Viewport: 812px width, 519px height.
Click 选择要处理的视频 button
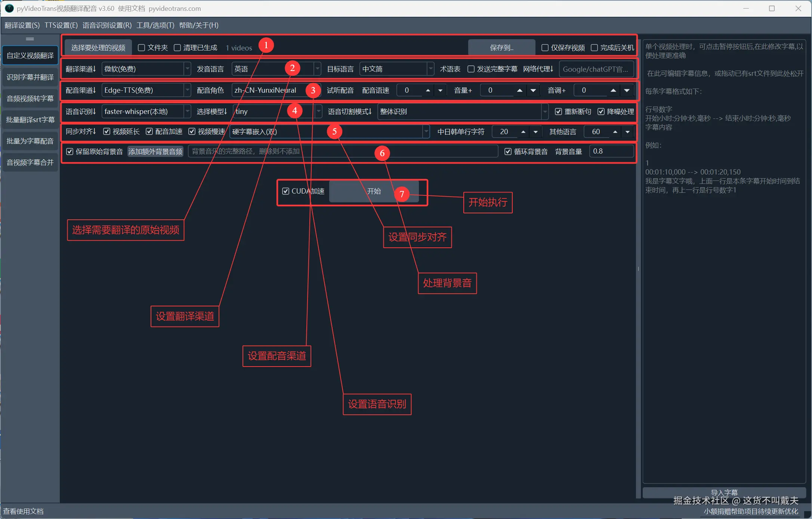[x=98, y=48]
